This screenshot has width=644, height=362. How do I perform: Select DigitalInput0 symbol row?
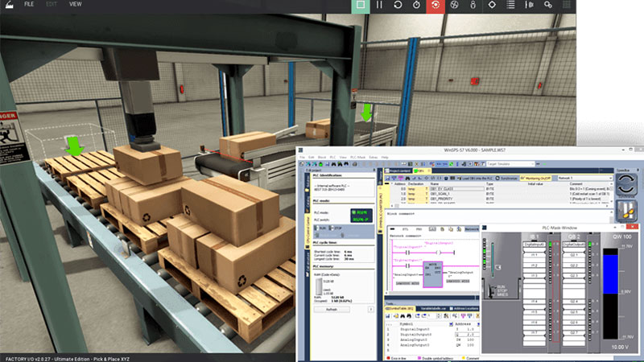click(431, 329)
